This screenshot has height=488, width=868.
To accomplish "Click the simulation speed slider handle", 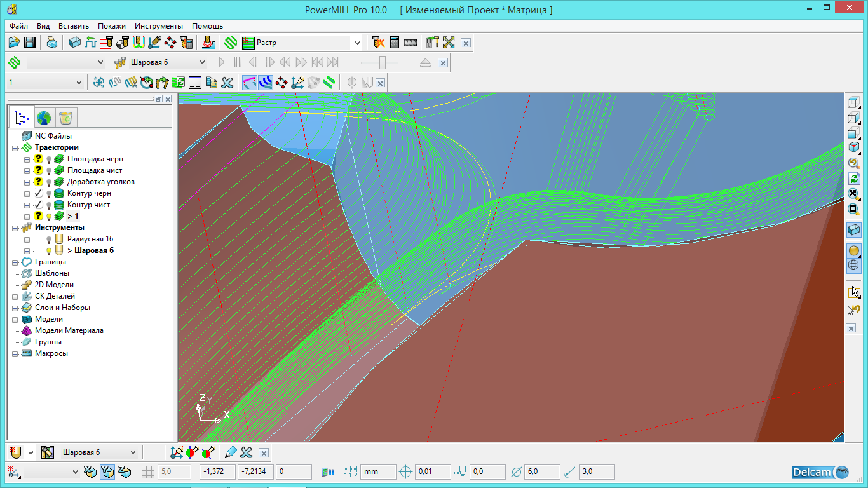I will point(383,62).
